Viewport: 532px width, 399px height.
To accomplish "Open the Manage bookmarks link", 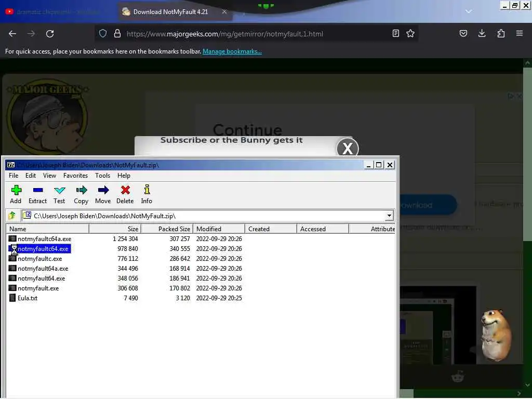I will click(x=232, y=51).
